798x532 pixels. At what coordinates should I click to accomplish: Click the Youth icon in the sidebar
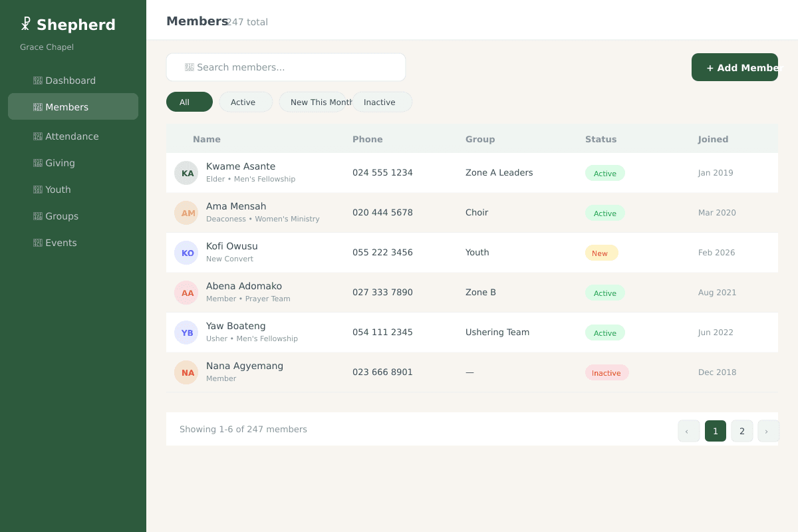36,189
